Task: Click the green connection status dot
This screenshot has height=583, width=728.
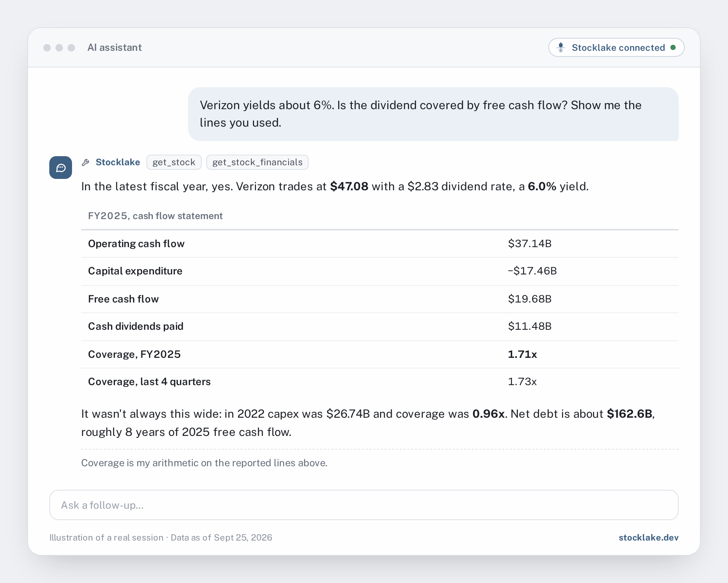Action: coord(673,47)
